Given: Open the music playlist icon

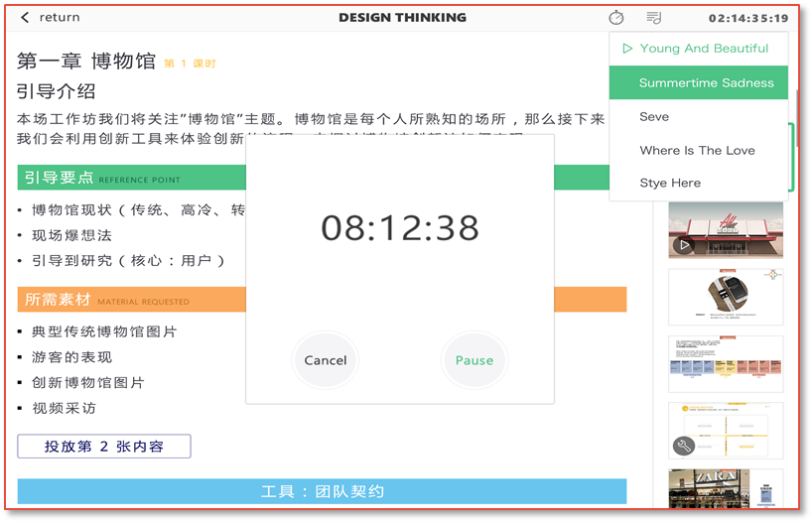Looking at the screenshot, I should [653, 18].
